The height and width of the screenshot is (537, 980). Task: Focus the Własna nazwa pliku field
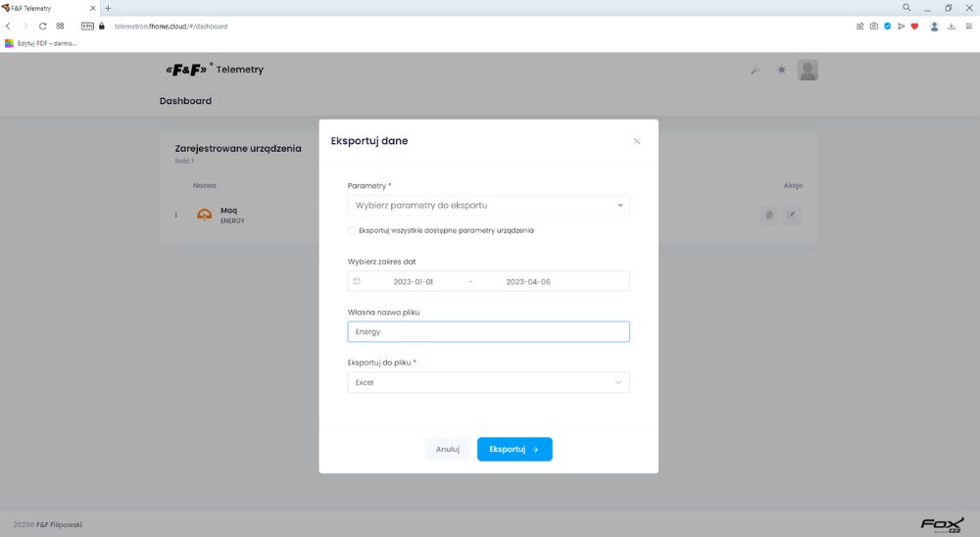click(x=488, y=332)
